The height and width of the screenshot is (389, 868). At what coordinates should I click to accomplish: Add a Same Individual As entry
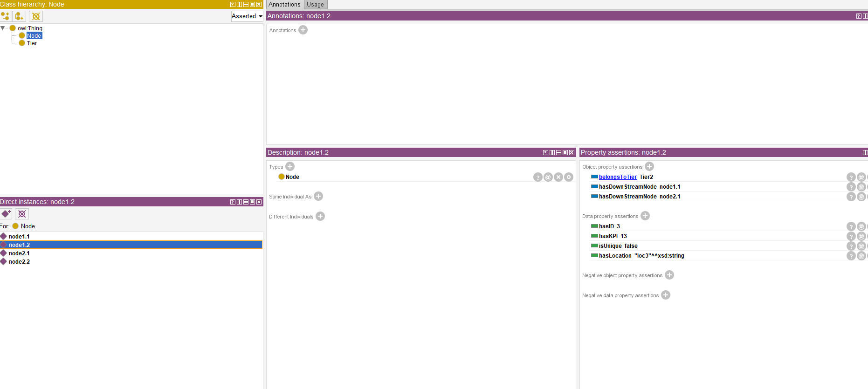(318, 197)
